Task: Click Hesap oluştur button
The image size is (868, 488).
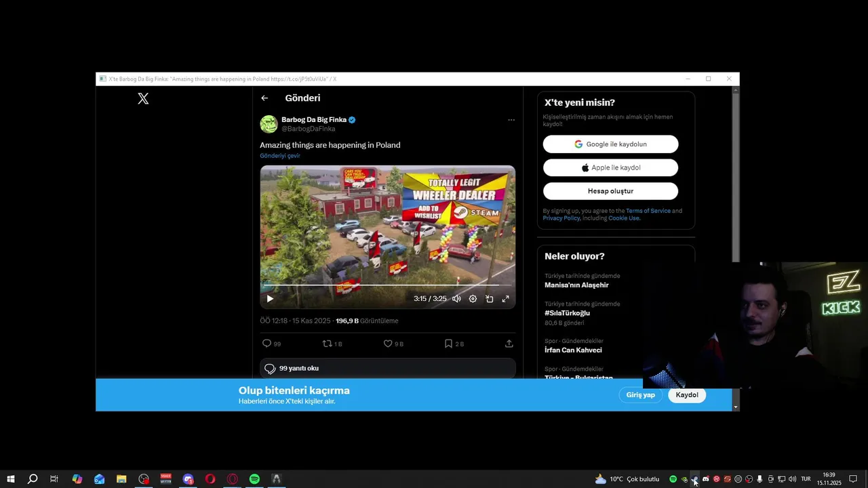Action: (610, 191)
